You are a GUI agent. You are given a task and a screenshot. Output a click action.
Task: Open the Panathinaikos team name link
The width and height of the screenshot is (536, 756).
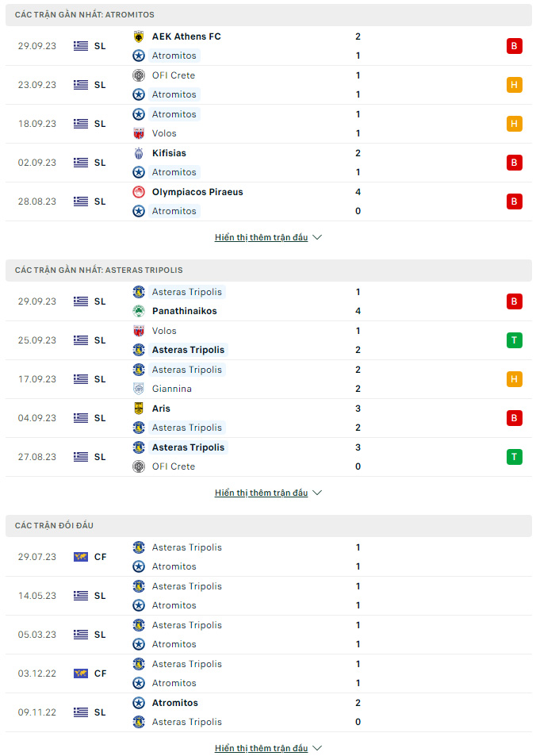click(x=185, y=311)
